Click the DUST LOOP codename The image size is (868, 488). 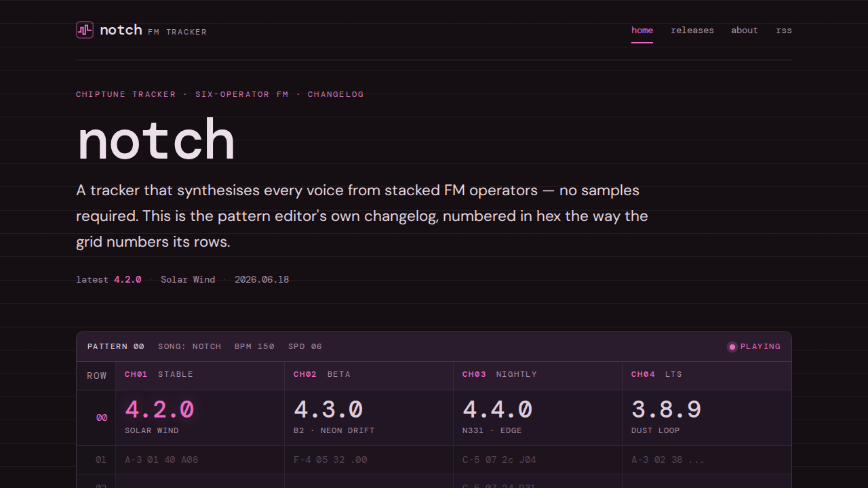[656, 430]
